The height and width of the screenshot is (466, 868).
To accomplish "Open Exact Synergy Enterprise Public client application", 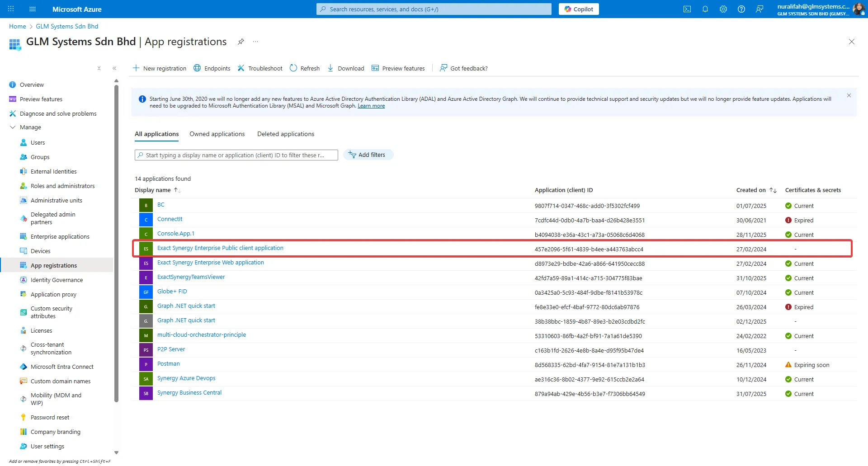I will tap(220, 248).
